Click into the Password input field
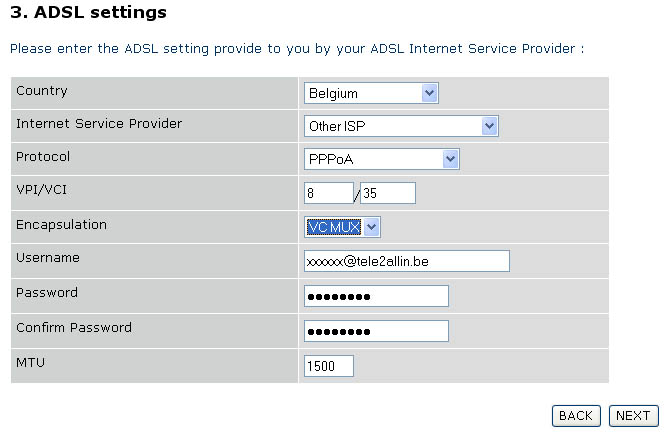 tap(376, 296)
